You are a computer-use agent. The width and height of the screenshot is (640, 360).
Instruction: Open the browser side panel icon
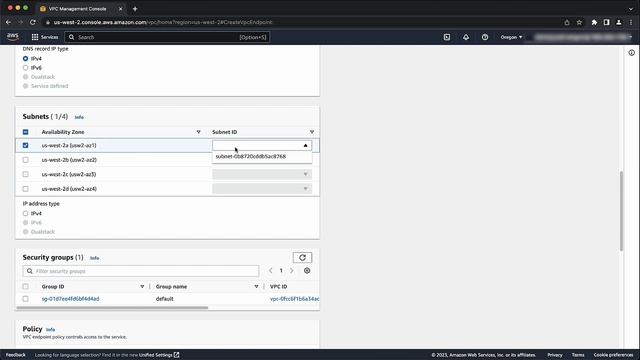[x=607, y=22]
